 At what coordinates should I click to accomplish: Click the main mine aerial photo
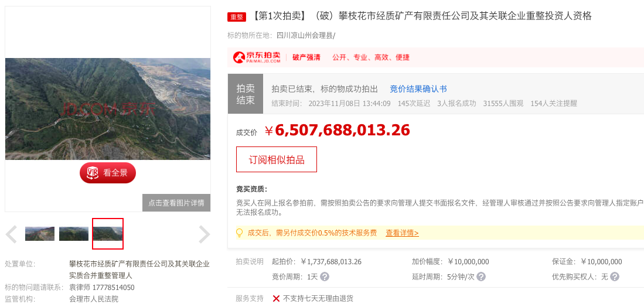point(108,109)
